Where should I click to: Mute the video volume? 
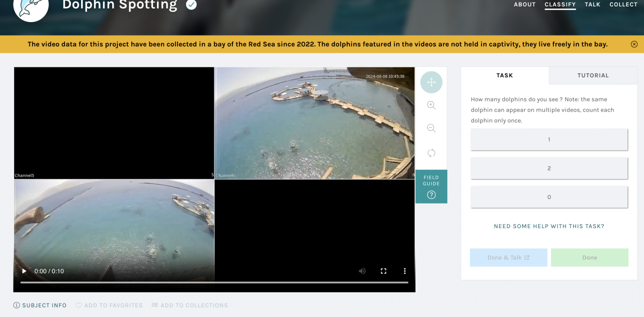click(362, 271)
